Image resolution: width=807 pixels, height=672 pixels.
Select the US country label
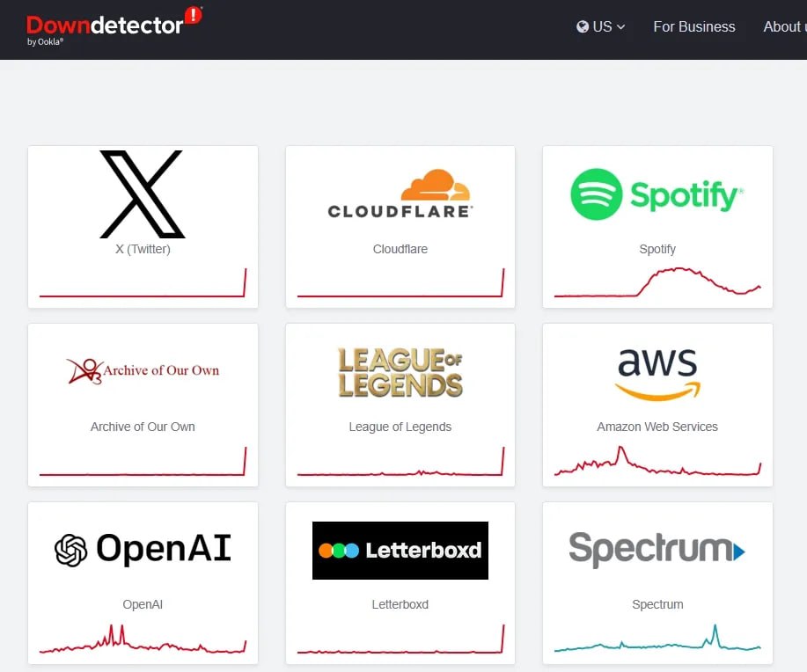[x=602, y=26]
